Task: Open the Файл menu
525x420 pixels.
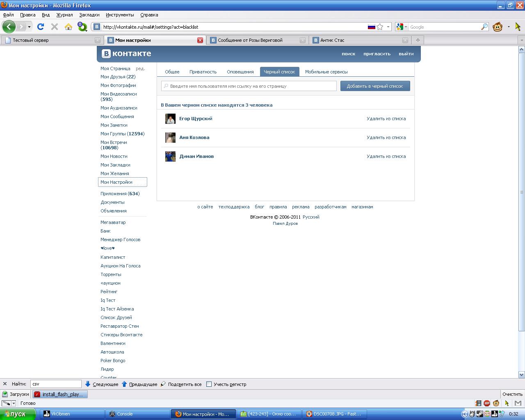Action: pyautogui.click(x=8, y=15)
